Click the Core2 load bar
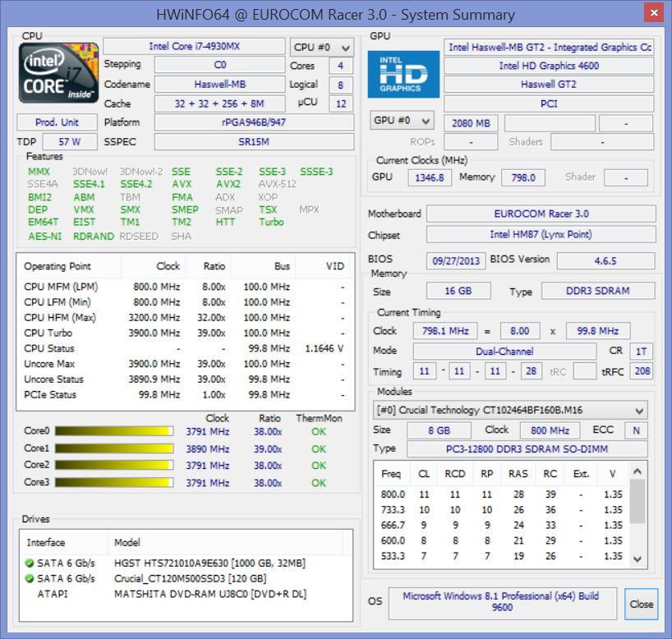 (x=114, y=465)
